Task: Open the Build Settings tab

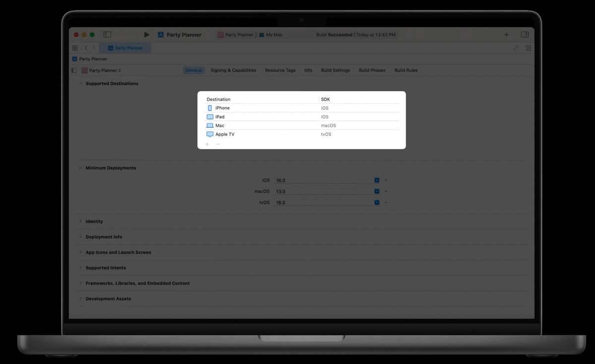Action: click(x=335, y=70)
